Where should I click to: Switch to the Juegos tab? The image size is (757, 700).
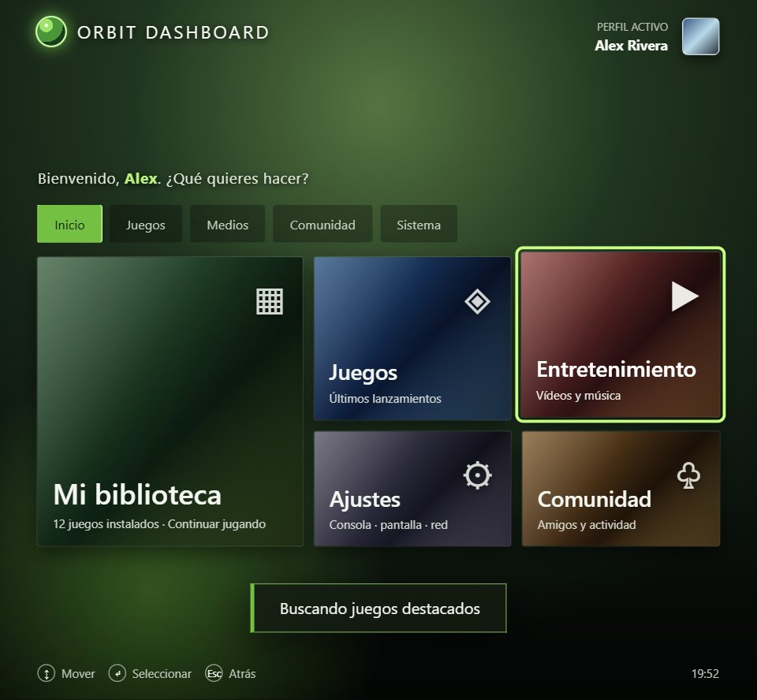click(145, 224)
